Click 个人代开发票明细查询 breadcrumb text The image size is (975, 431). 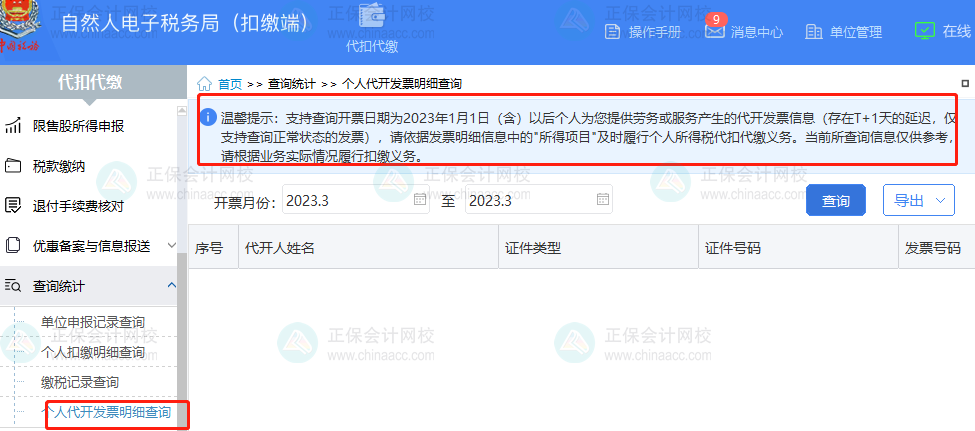click(402, 83)
